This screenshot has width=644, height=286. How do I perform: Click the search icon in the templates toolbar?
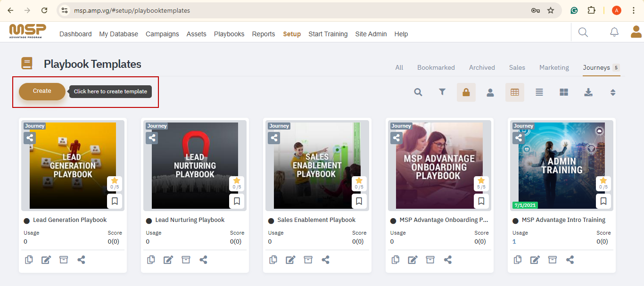418,92
